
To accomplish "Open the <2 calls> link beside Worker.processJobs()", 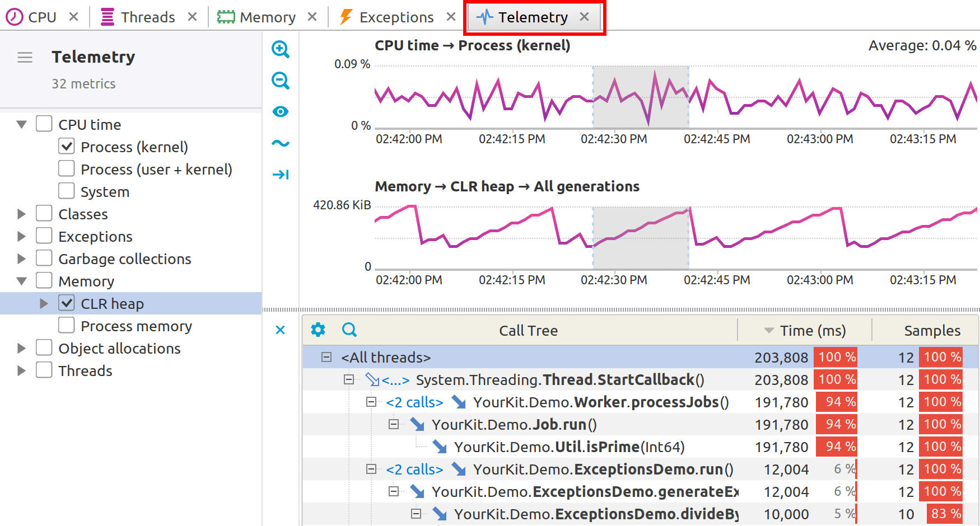I will (414, 402).
